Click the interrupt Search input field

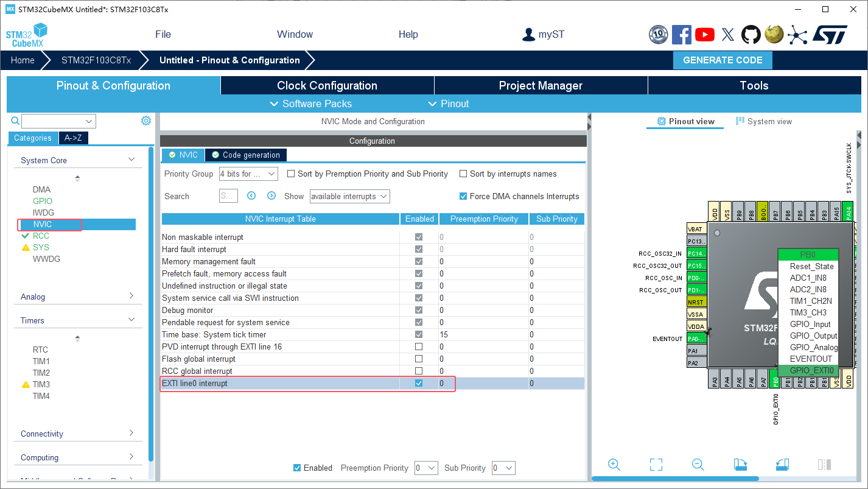click(x=228, y=196)
